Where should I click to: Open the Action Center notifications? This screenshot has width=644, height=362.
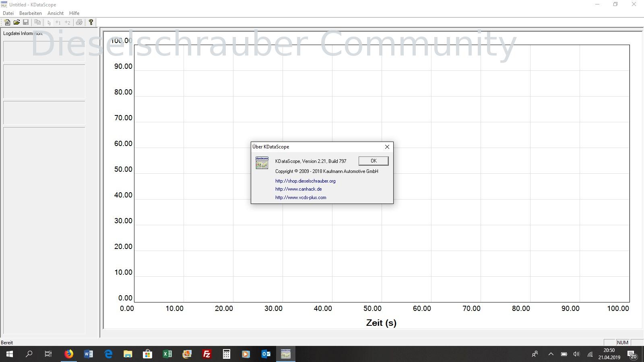tap(632, 354)
